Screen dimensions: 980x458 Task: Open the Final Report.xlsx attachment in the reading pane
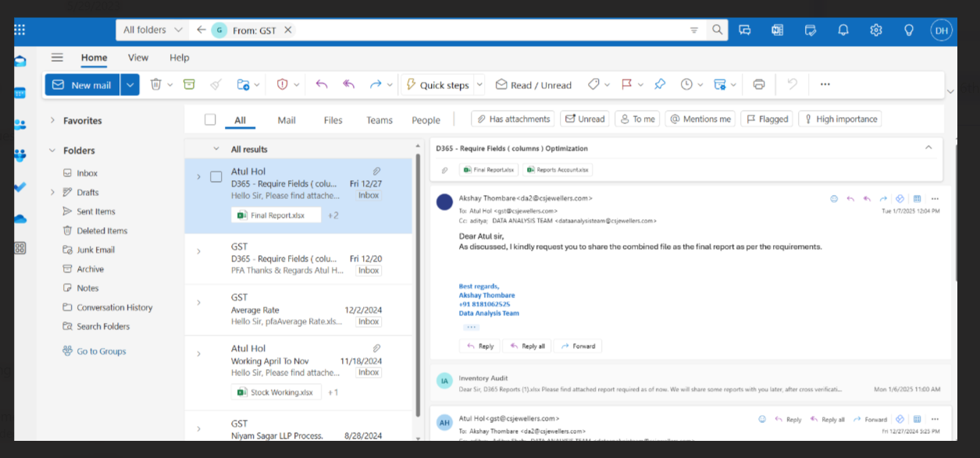coord(489,169)
